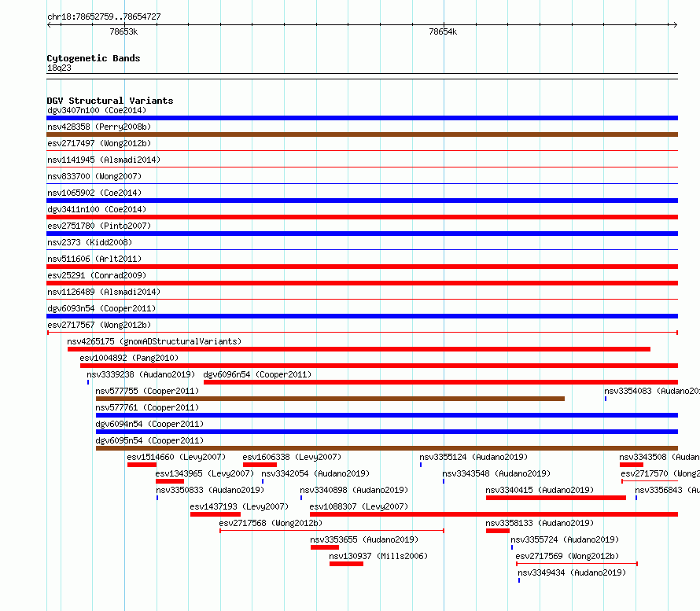Click the brown bar under nsv577755 (Cooper2011)
This screenshot has width=700, height=611.
[330, 399]
